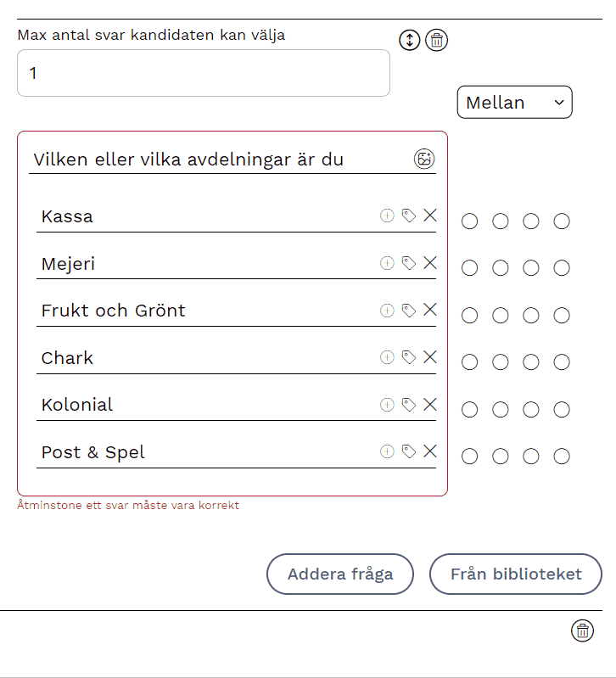
Task: Remove the Mejeri answer option
Action: (x=430, y=263)
